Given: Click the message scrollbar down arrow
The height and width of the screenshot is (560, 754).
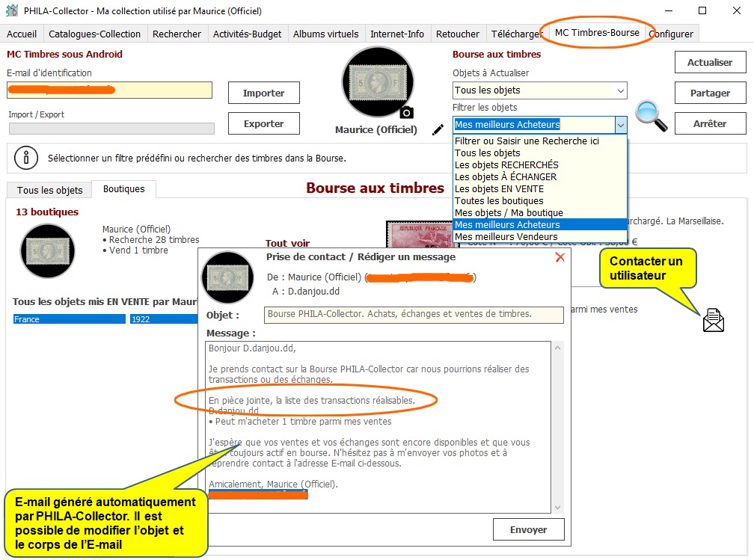Looking at the screenshot, I should pos(558,508).
